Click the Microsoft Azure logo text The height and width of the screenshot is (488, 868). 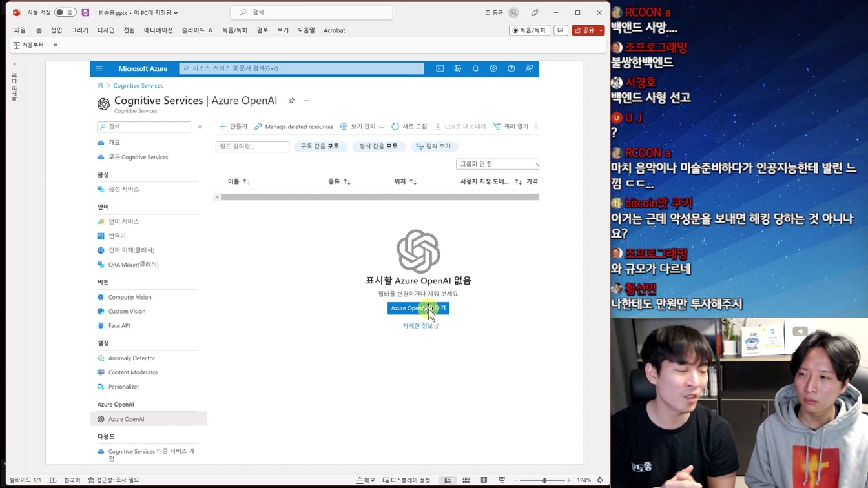143,68
